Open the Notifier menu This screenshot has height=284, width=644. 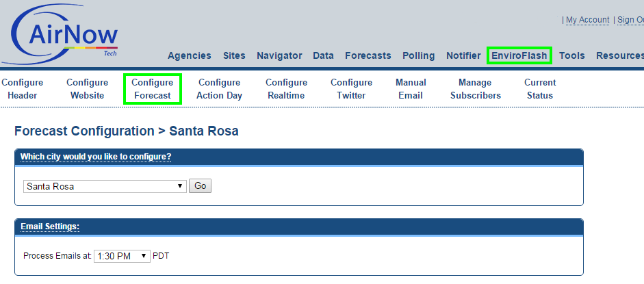[463, 55]
